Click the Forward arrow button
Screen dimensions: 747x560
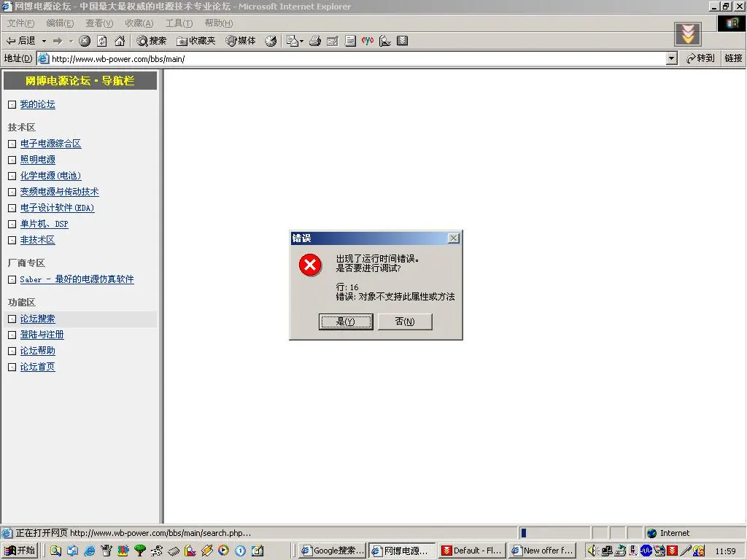(x=58, y=41)
